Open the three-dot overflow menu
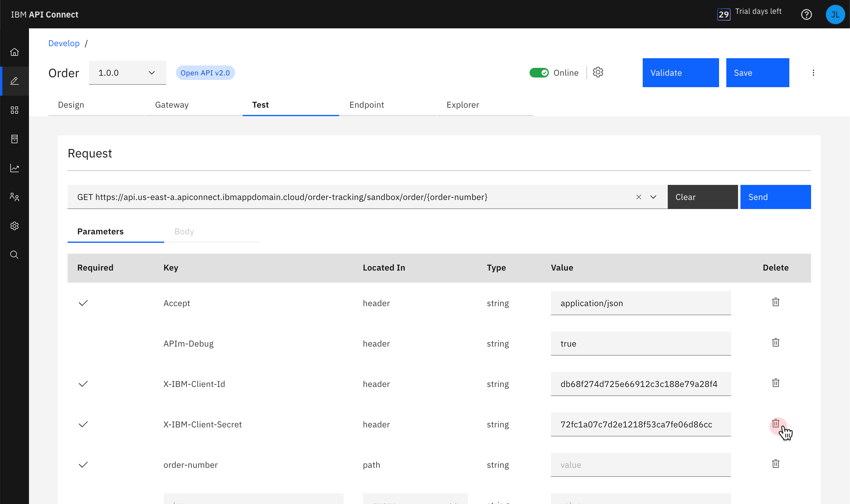The width and height of the screenshot is (850, 504). tap(813, 73)
